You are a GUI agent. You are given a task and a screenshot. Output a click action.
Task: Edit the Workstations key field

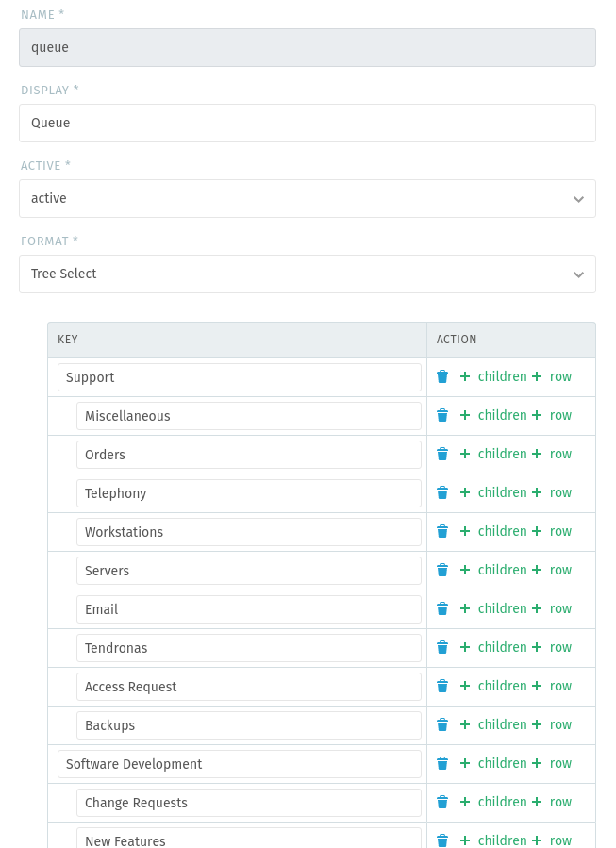coord(249,532)
